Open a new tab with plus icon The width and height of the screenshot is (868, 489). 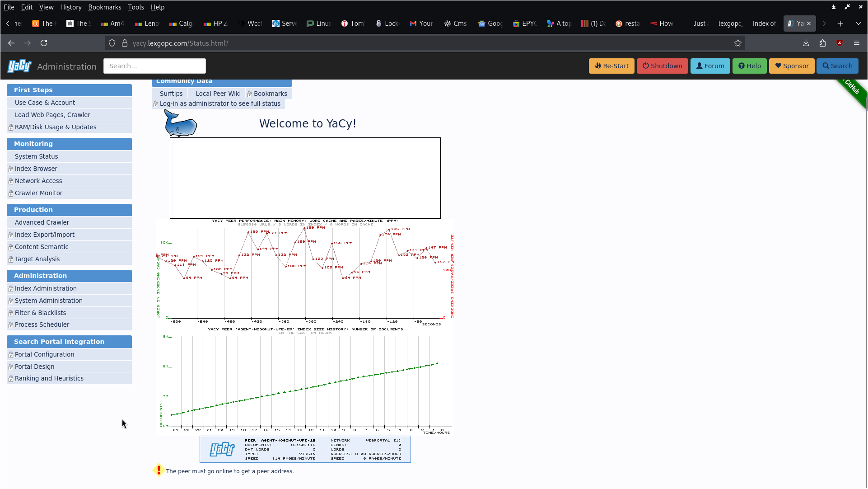click(840, 24)
